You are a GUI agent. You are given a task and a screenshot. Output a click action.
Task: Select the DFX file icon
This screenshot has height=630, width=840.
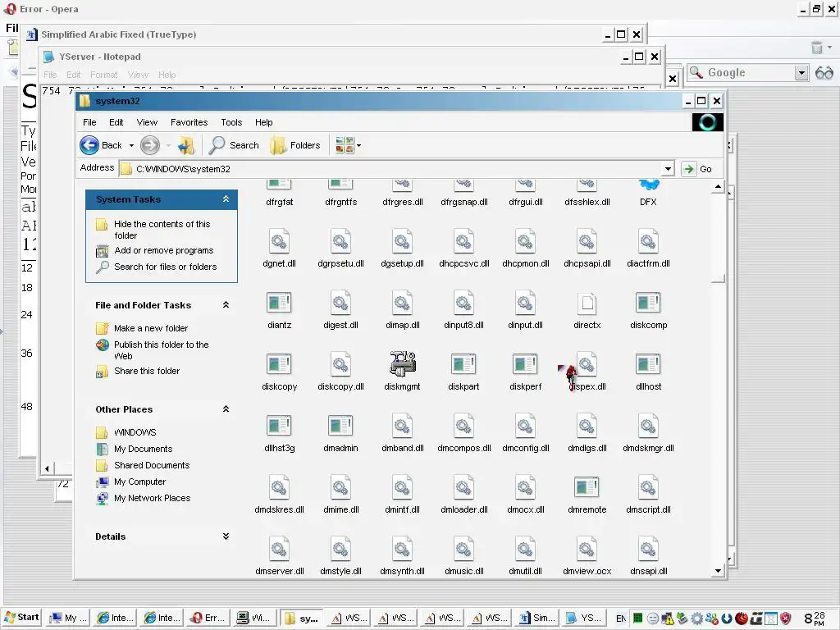coord(648,185)
